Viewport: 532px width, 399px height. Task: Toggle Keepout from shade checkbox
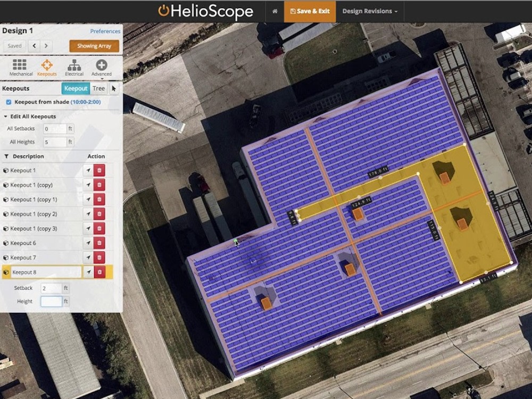pyautogui.click(x=9, y=102)
